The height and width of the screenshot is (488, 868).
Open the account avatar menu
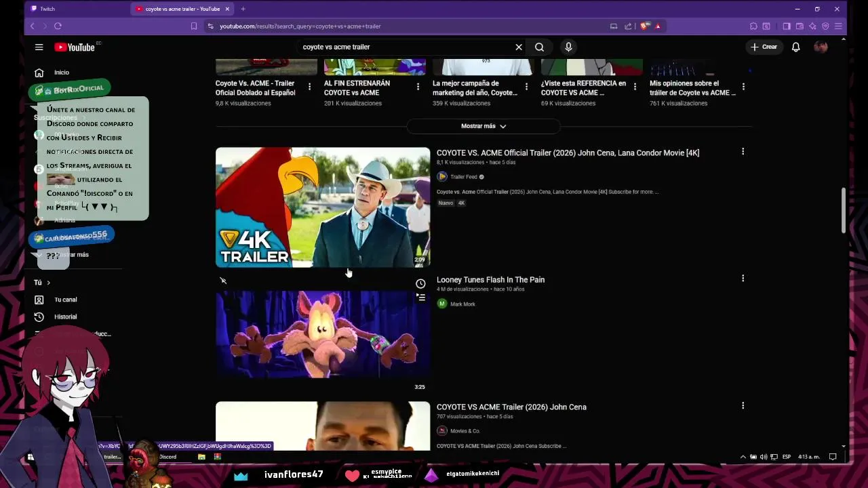point(821,47)
